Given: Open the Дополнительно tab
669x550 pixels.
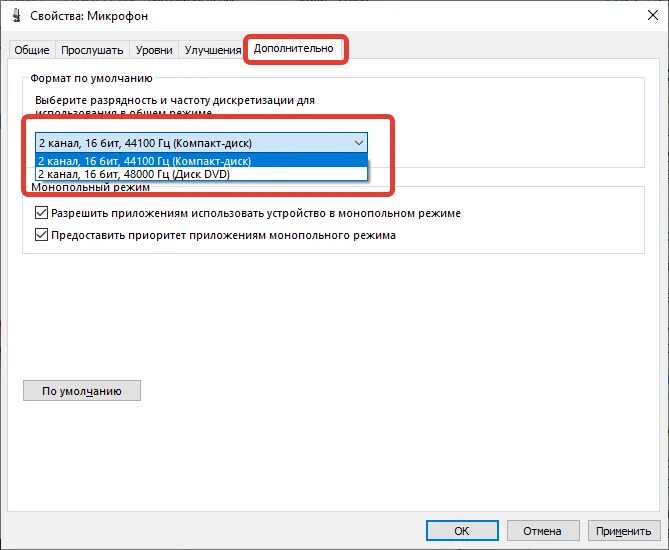Looking at the screenshot, I should click(294, 48).
